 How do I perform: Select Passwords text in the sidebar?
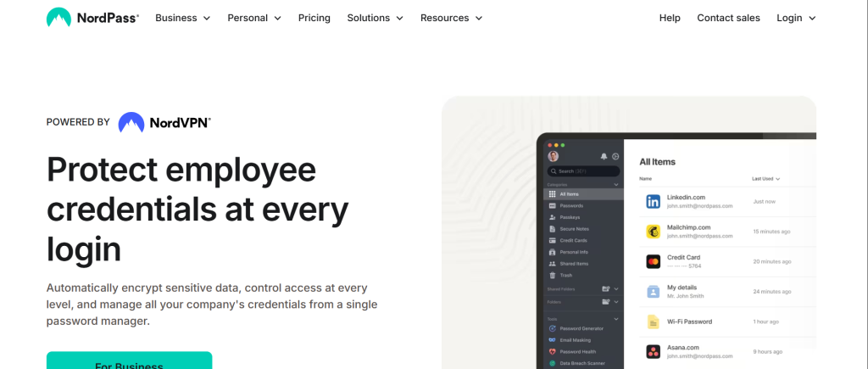coord(571,205)
